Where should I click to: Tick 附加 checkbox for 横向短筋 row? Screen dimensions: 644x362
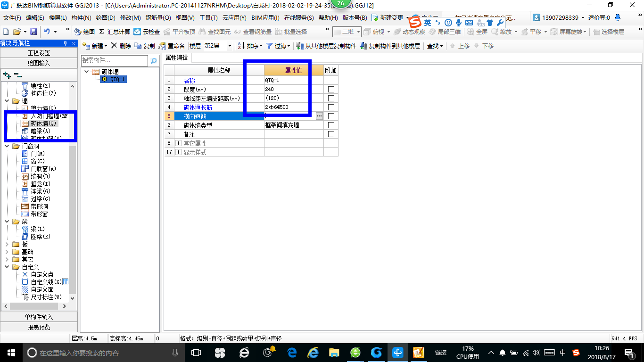[x=331, y=116]
